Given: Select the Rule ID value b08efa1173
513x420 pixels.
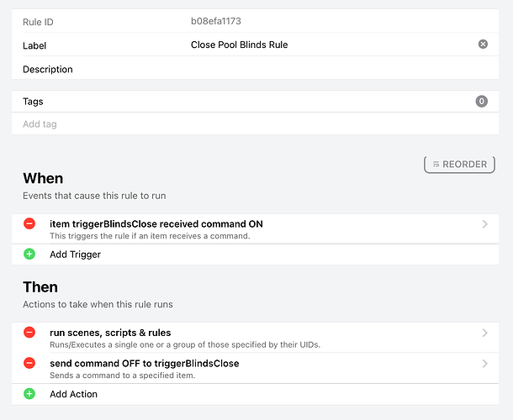Looking at the screenshot, I should point(216,21).
